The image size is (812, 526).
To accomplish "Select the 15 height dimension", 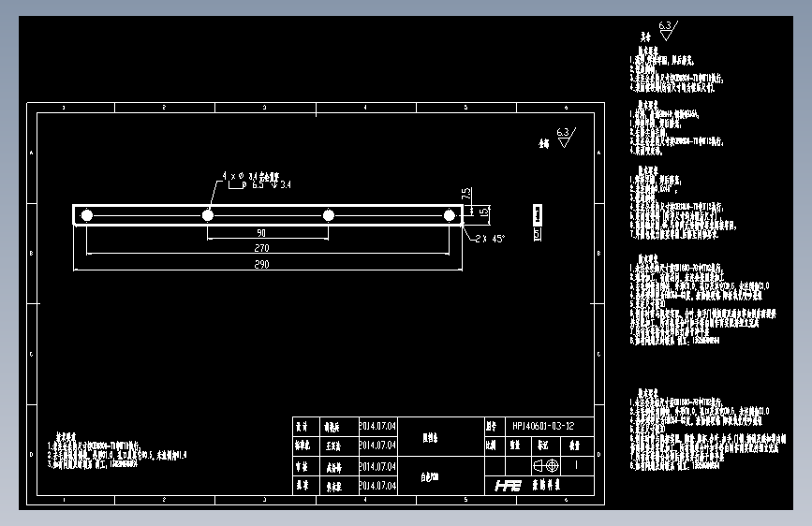I will pos(483,212).
